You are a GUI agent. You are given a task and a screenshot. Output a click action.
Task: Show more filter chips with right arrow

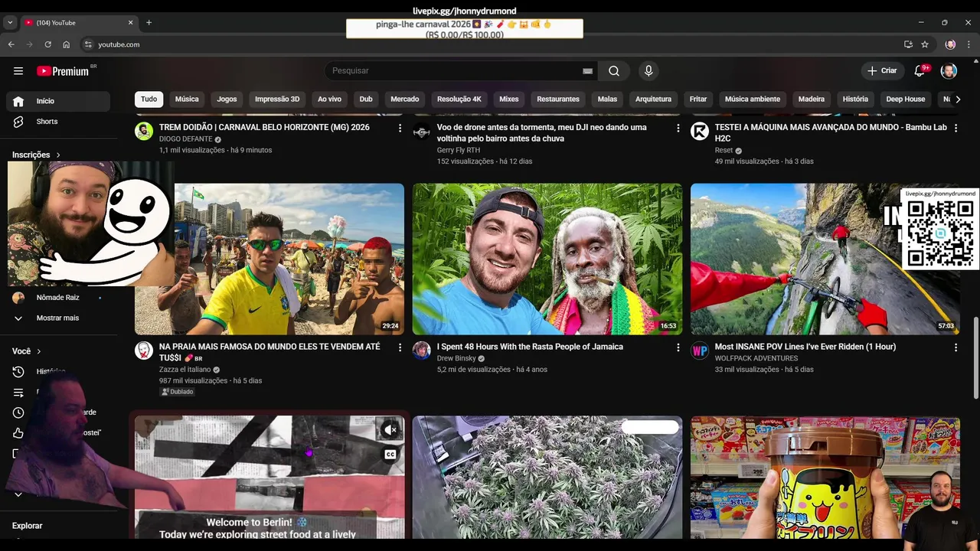click(x=957, y=99)
